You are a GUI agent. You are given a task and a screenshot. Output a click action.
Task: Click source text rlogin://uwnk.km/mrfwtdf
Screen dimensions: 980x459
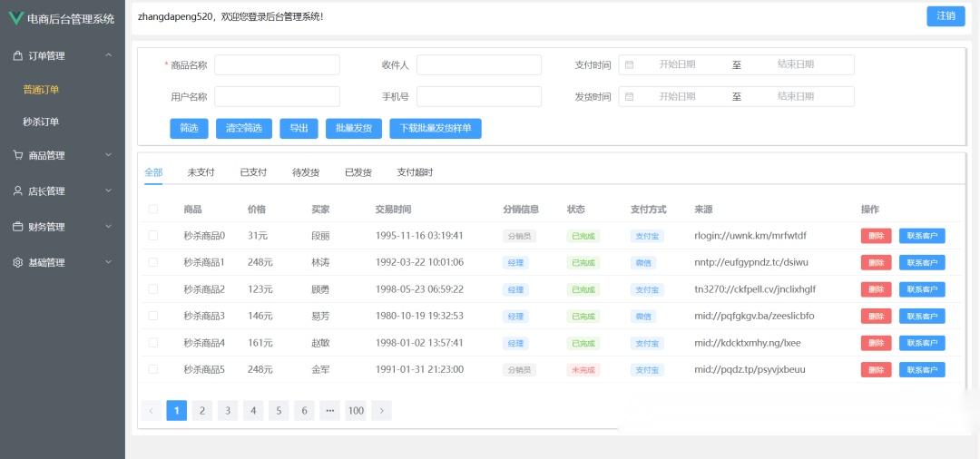tap(750, 236)
